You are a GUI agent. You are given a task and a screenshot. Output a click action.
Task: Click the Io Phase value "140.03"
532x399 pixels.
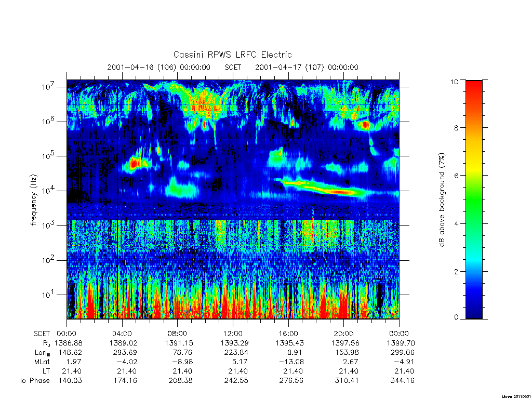tap(70, 380)
